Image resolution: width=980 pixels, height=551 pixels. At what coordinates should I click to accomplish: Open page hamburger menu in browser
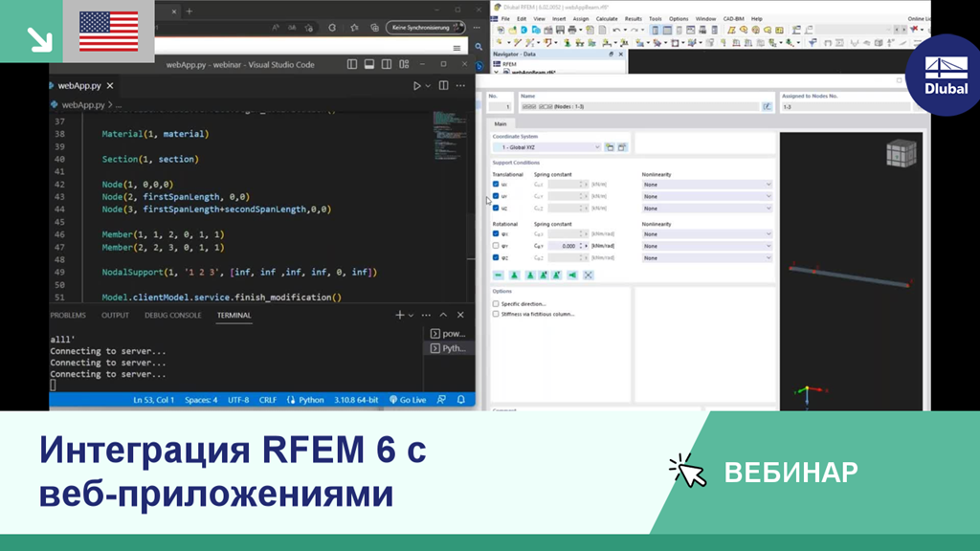457,48
